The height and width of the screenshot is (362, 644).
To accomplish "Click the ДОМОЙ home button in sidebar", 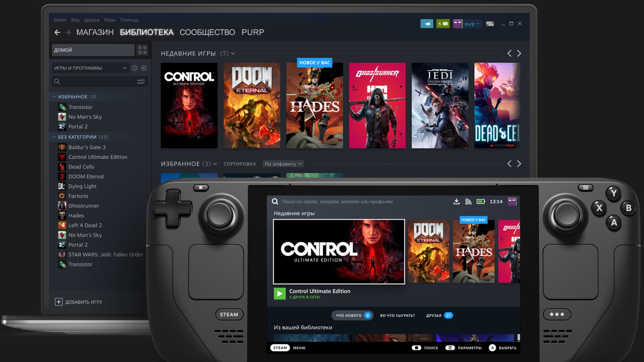I will pos(93,50).
